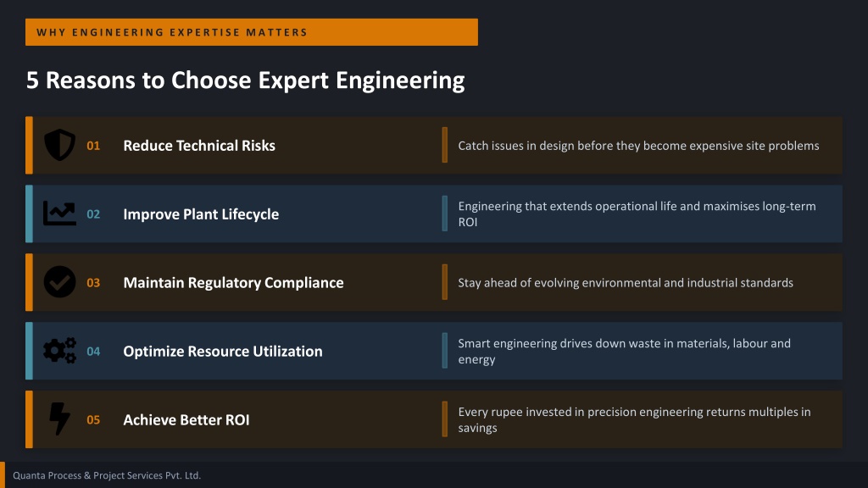
Task: Click the shield icon beside Reduce Technical Risks
Action: (60, 145)
